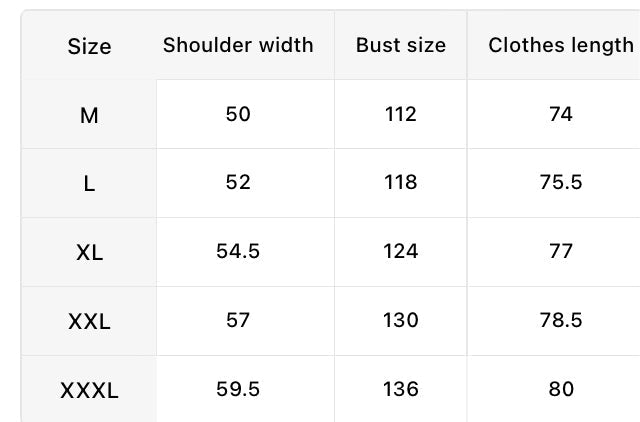Click the Clothes length column header
The image size is (640, 422).
pyautogui.click(x=560, y=45)
